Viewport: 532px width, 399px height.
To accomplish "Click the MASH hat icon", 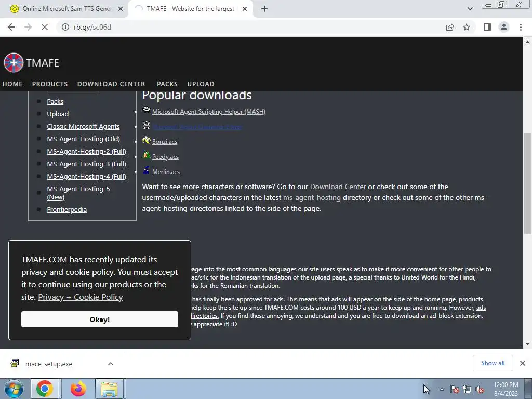I will tap(146, 110).
